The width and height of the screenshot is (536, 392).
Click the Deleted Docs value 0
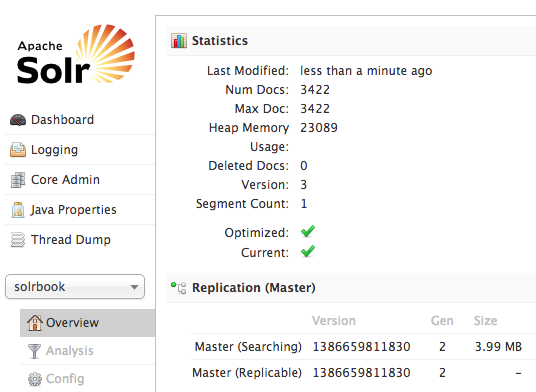[x=304, y=166]
